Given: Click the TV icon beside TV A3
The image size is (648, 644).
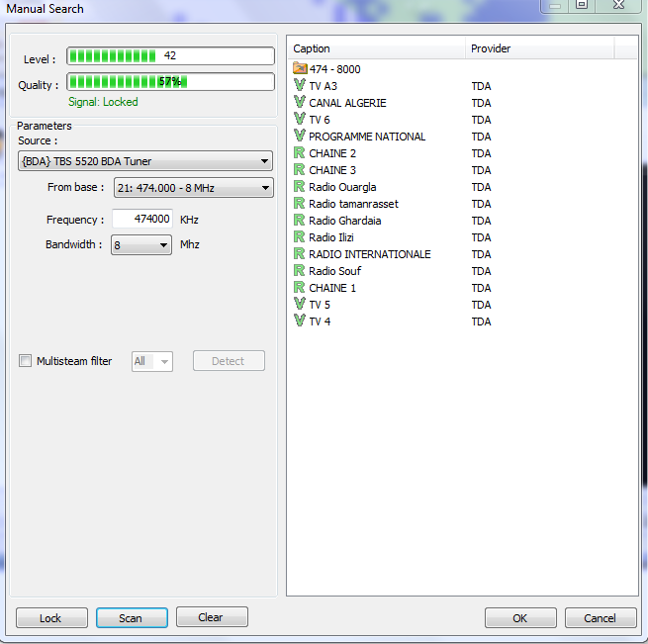Looking at the screenshot, I should point(300,86).
